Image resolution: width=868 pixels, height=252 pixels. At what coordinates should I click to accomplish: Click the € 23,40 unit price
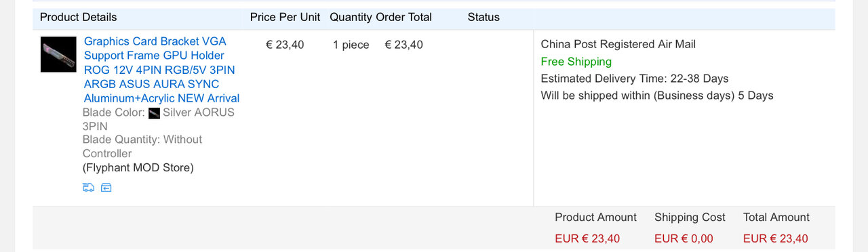pyautogui.click(x=285, y=45)
